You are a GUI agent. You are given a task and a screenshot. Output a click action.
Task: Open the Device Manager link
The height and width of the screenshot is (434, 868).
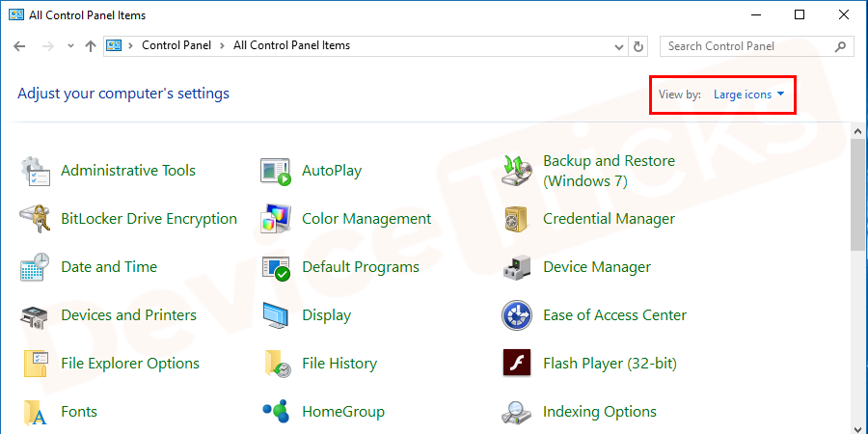[597, 267]
